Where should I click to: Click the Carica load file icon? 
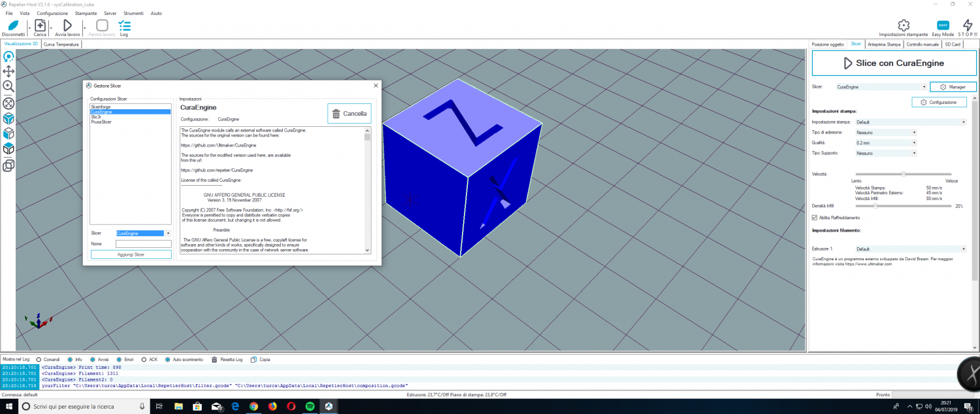(x=40, y=26)
